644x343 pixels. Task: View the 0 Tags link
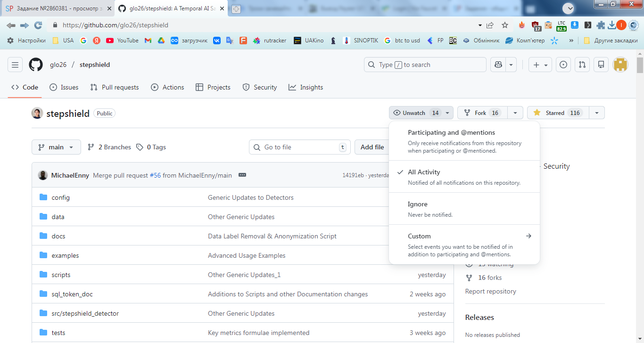pyautogui.click(x=151, y=147)
